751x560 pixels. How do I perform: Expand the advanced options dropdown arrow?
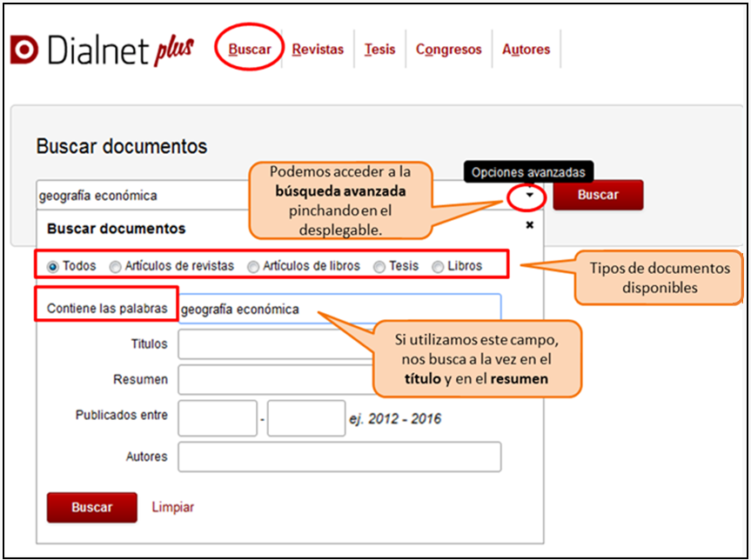(x=528, y=197)
